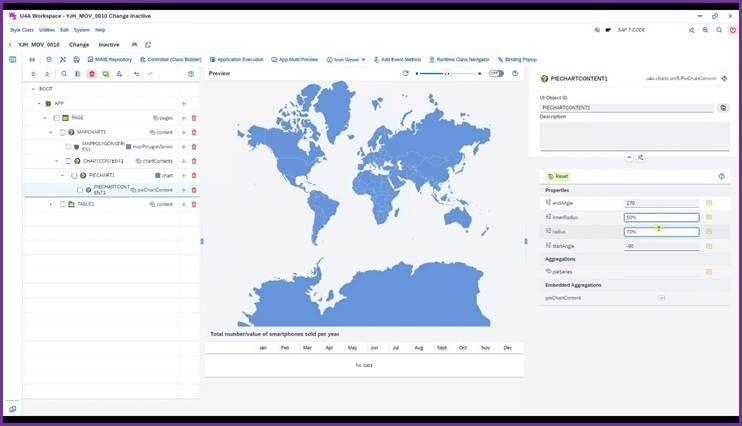Collapse the APP tree node
Image resolution: width=742 pixels, height=426 pixels.
(39, 103)
